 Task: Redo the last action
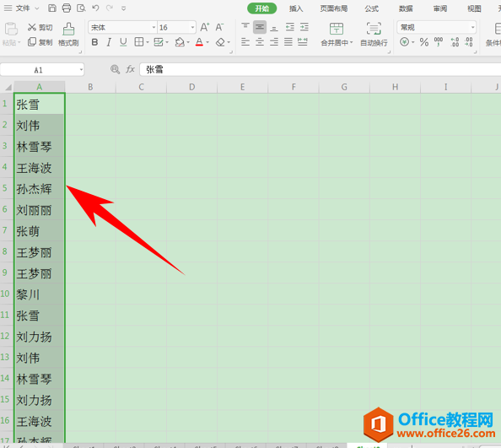point(110,8)
